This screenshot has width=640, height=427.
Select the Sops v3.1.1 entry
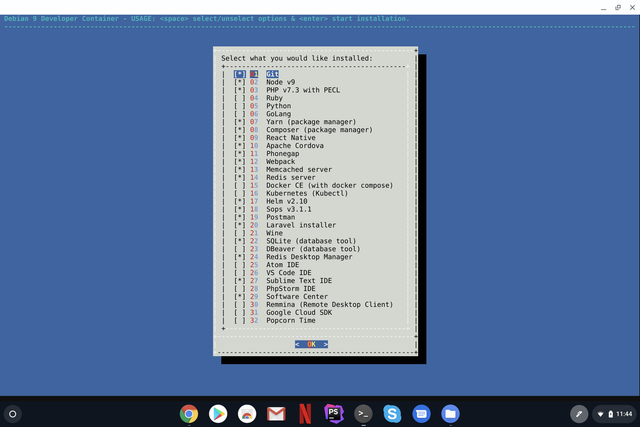273,209
